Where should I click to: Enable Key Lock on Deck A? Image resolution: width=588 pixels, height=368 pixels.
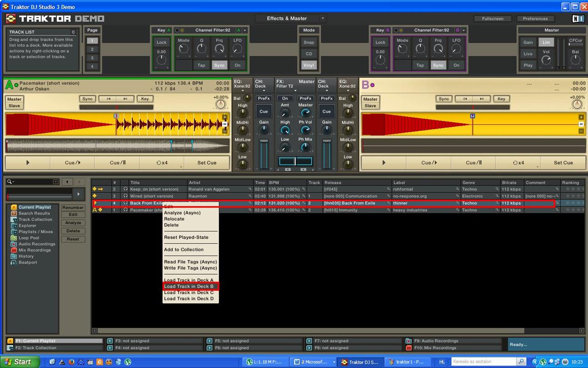(161, 42)
